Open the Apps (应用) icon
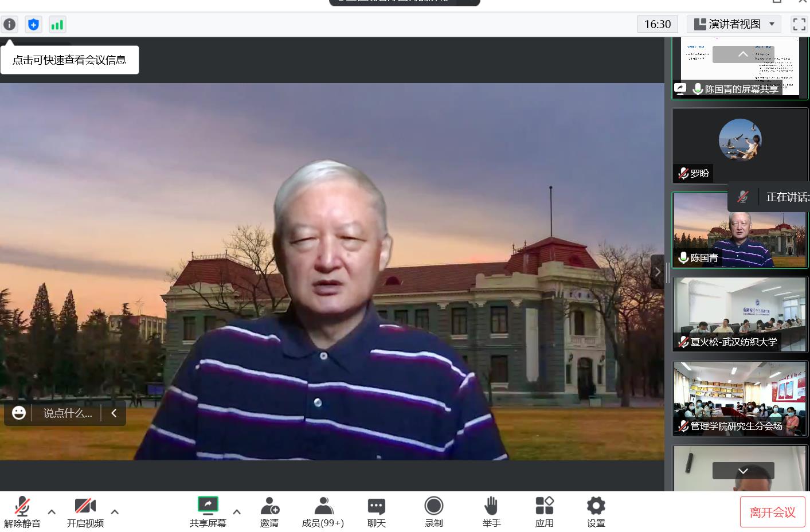This screenshot has width=810, height=532. (x=544, y=511)
